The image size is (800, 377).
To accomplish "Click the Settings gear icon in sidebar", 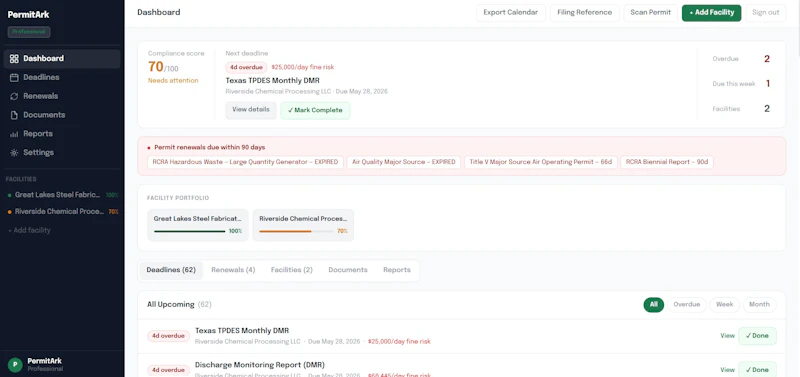I will (x=14, y=153).
